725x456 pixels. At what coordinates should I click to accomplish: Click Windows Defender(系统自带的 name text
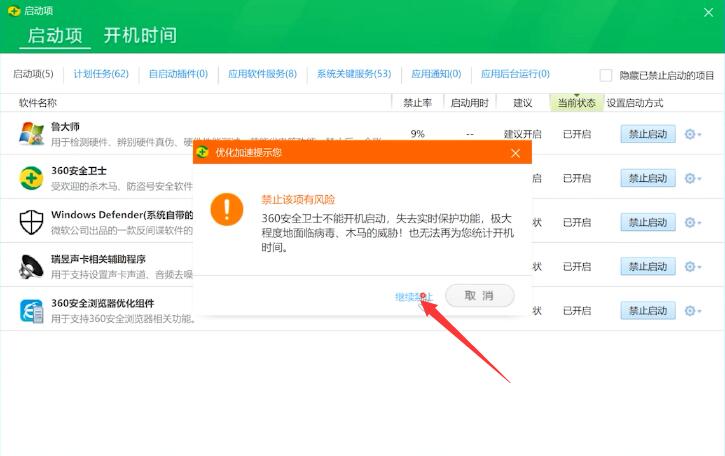(122, 215)
